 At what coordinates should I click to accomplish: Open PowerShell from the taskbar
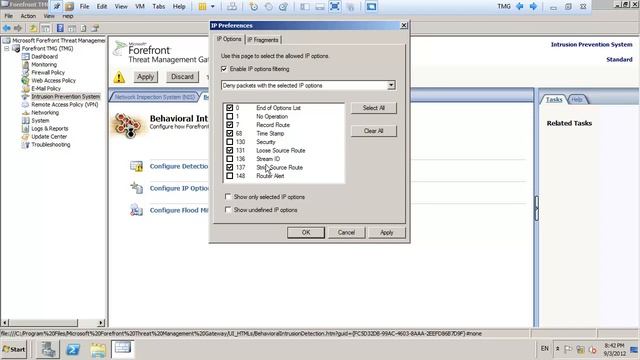coord(73,349)
